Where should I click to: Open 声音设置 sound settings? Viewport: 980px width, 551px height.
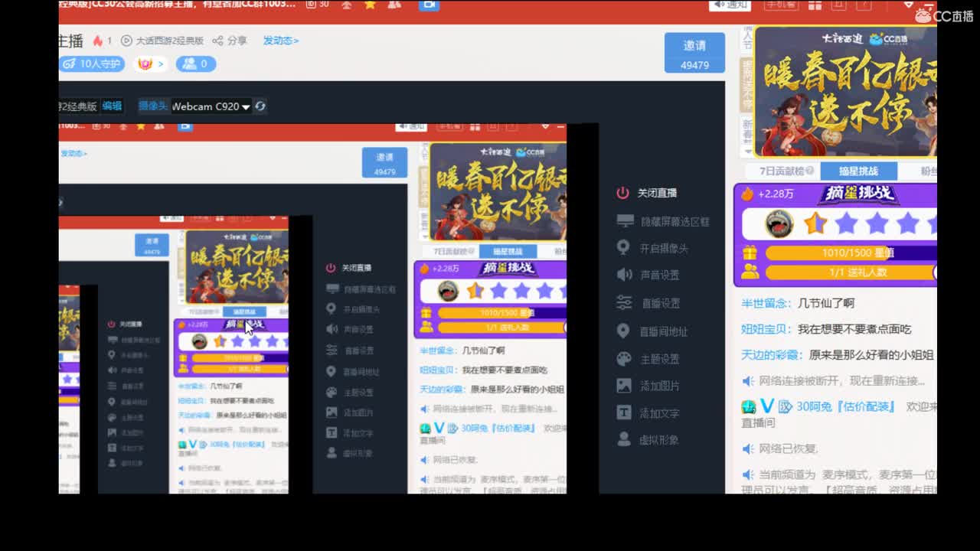click(660, 275)
